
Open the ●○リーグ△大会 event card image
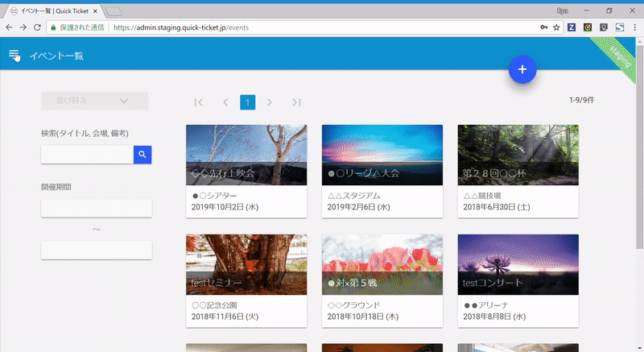tap(382, 155)
